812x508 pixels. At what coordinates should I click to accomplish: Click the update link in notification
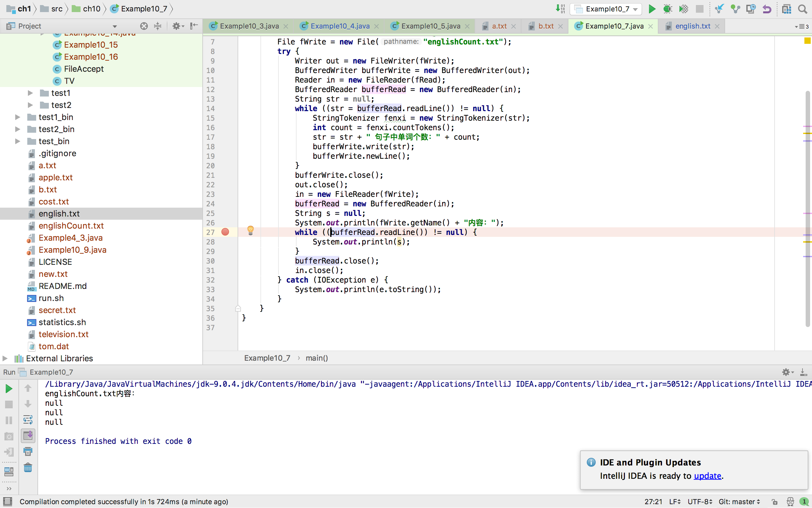tap(707, 476)
